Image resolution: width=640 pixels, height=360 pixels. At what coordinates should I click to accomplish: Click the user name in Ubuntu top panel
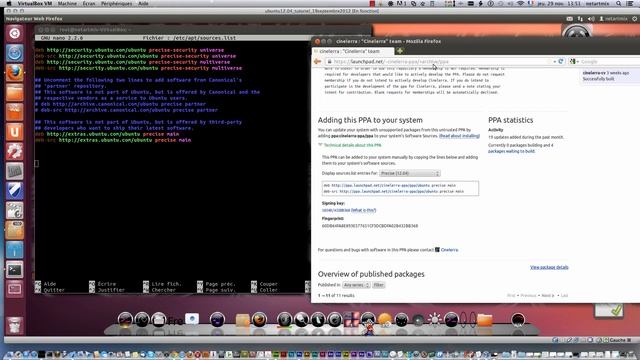(x=616, y=19)
